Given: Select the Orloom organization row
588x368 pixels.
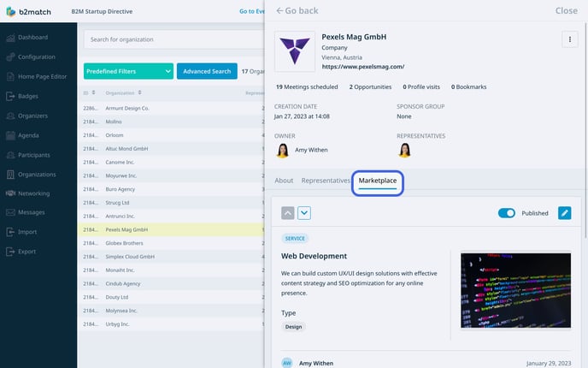Looking at the screenshot, I should point(171,135).
